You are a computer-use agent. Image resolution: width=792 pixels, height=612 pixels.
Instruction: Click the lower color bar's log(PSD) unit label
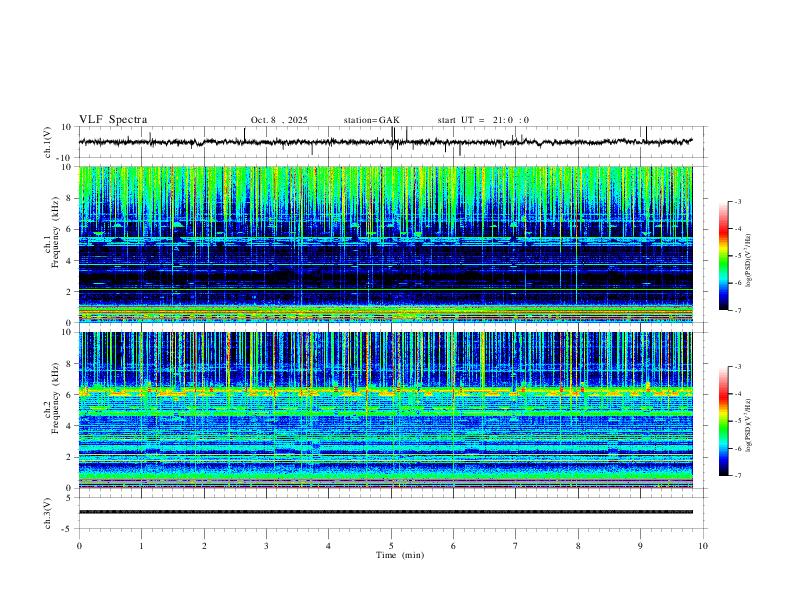coord(748,425)
